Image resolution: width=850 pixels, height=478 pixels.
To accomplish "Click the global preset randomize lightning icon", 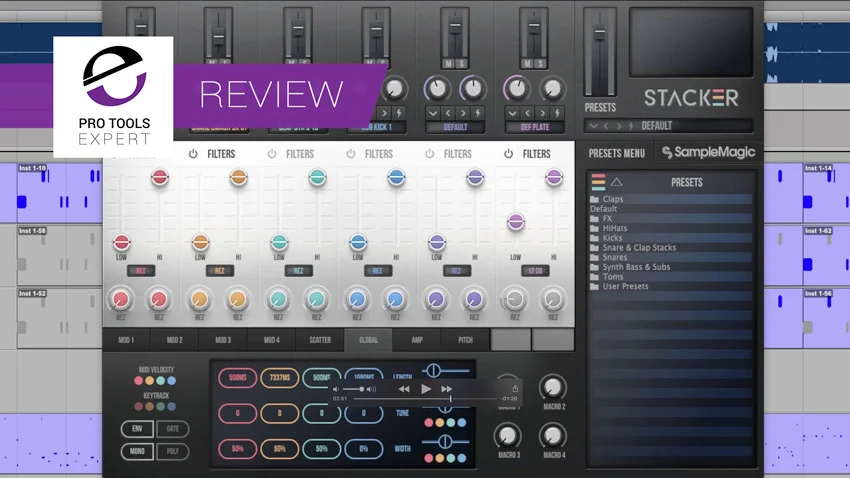I will coord(631,126).
